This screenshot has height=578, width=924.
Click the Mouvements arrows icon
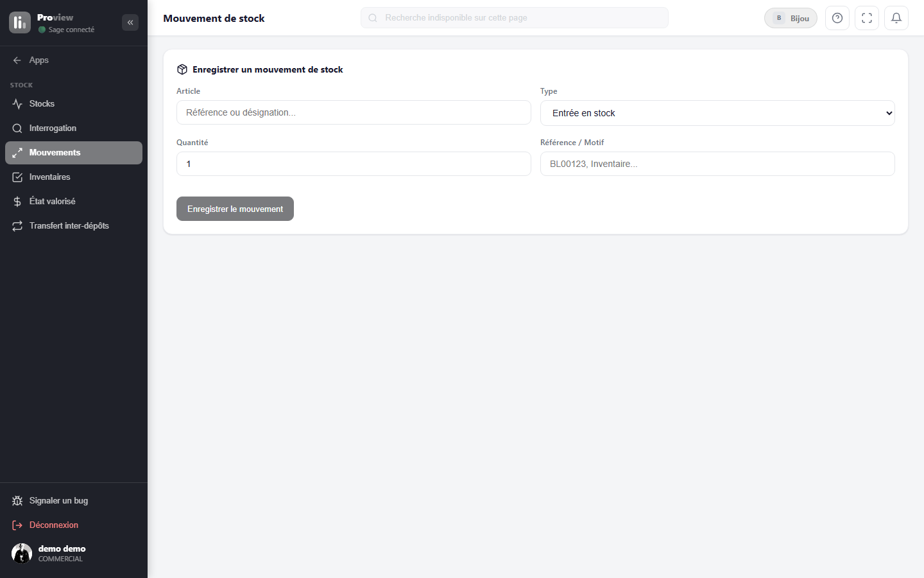[x=17, y=153]
